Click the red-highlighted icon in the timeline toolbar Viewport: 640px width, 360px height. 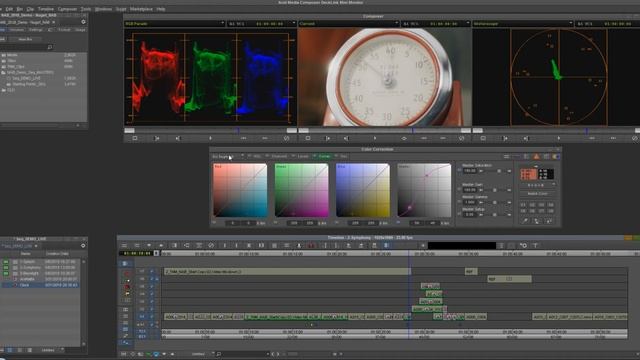click(311, 246)
